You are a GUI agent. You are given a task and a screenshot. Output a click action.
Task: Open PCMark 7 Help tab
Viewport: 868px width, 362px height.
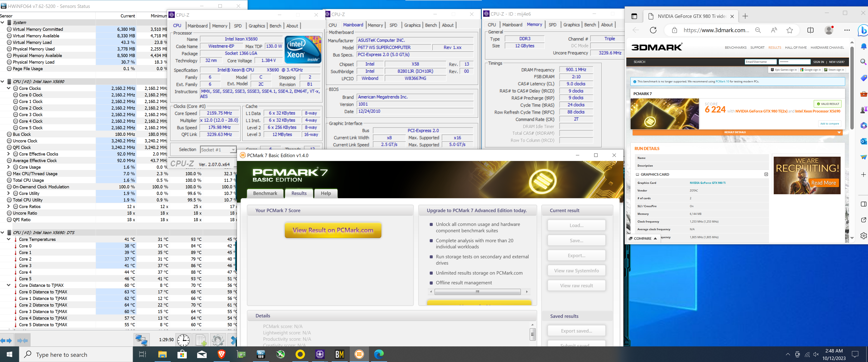point(326,193)
